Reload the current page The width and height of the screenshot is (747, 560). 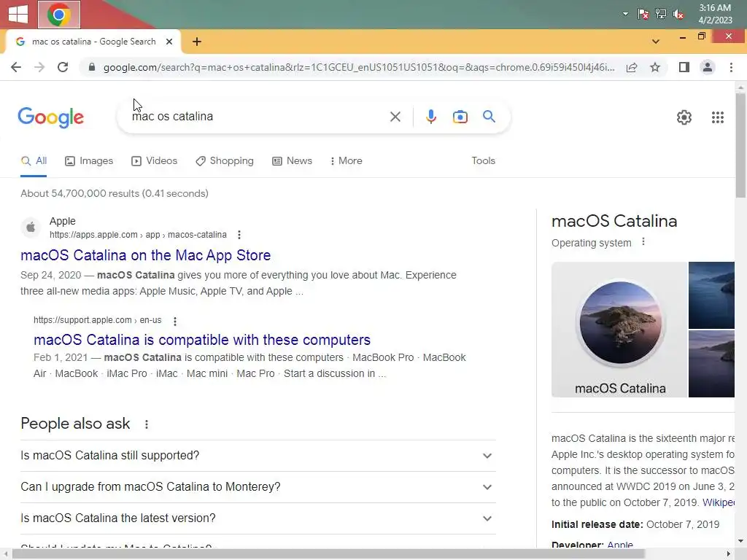pos(63,67)
